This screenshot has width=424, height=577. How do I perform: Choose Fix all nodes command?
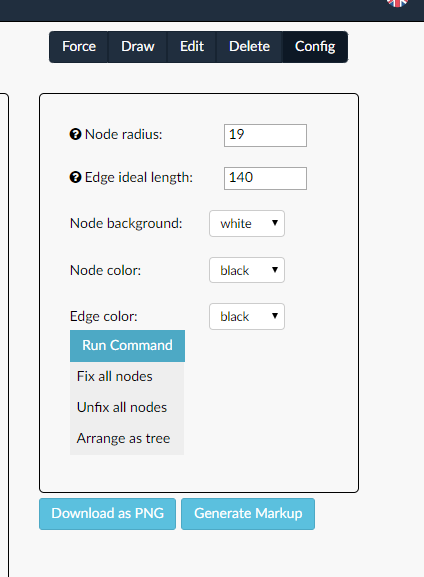pyautogui.click(x=127, y=376)
